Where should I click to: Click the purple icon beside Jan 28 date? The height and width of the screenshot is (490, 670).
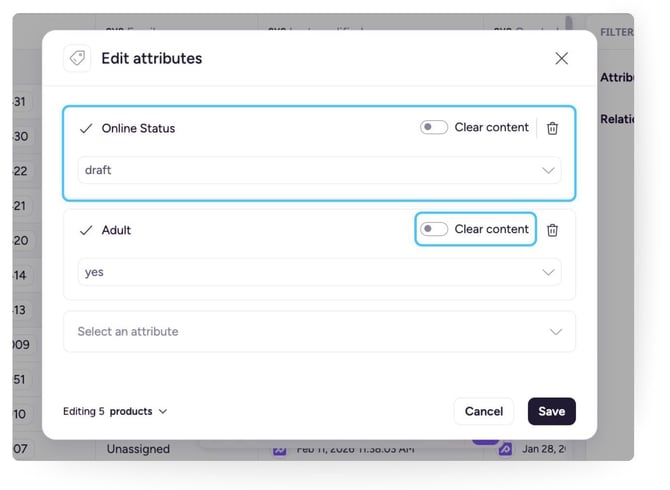coord(505,449)
